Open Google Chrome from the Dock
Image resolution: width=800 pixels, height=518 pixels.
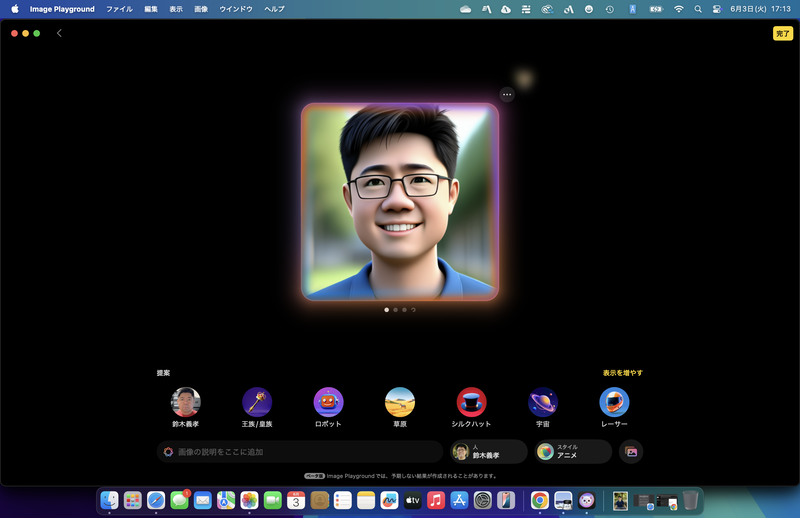tap(540, 501)
